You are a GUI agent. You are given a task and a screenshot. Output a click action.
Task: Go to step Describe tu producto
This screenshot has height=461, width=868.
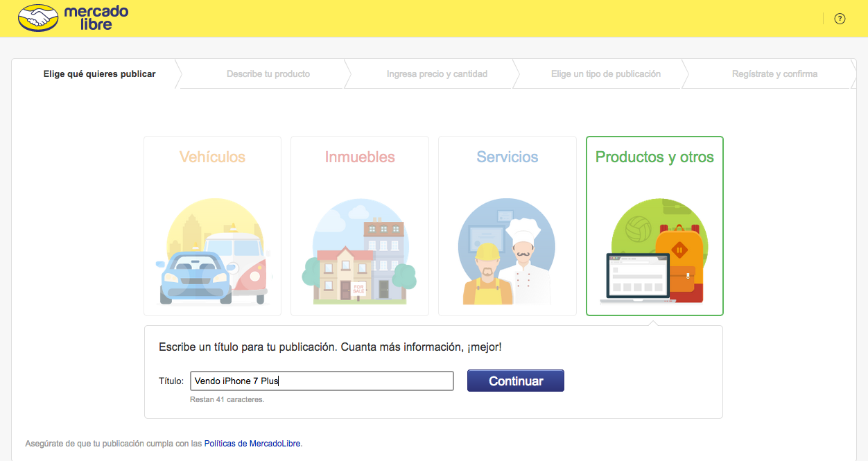coord(268,73)
